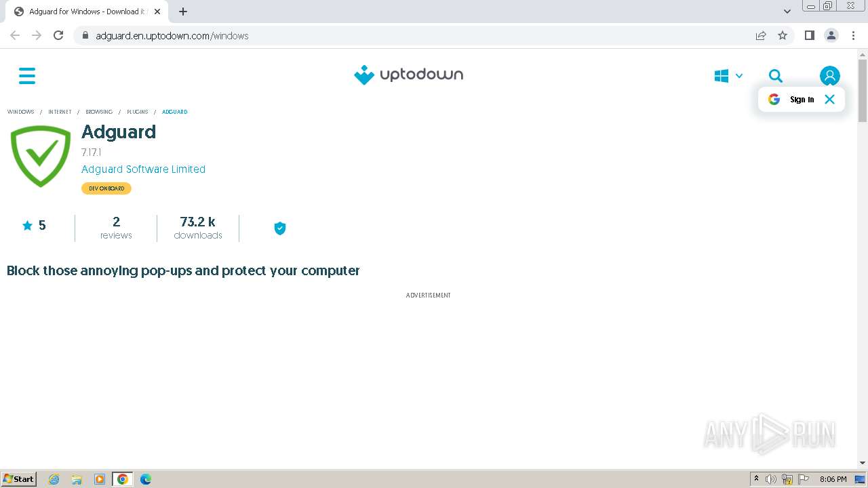Screen dimensions: 868x488
Task: Open the Chrome profile avatar
Action: pos(831,35)
